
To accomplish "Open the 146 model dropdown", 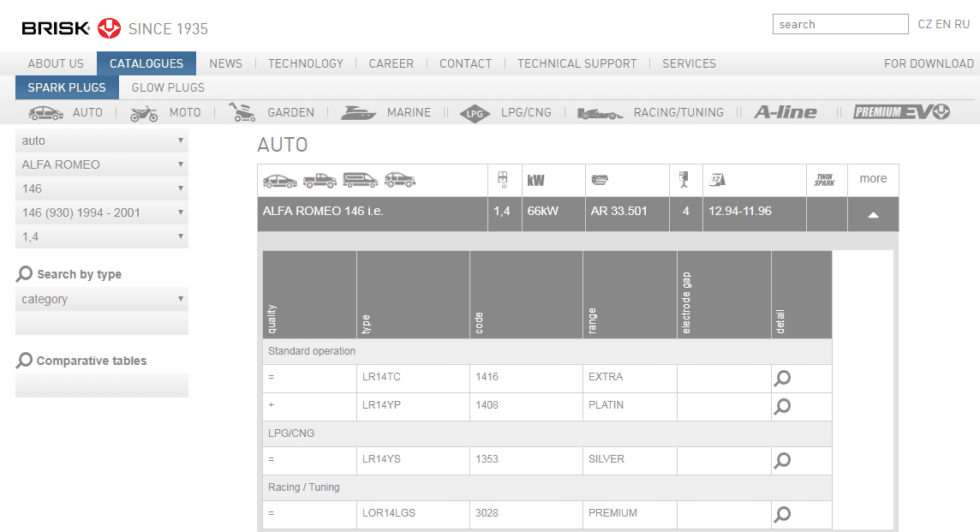I will pos(102,188).
